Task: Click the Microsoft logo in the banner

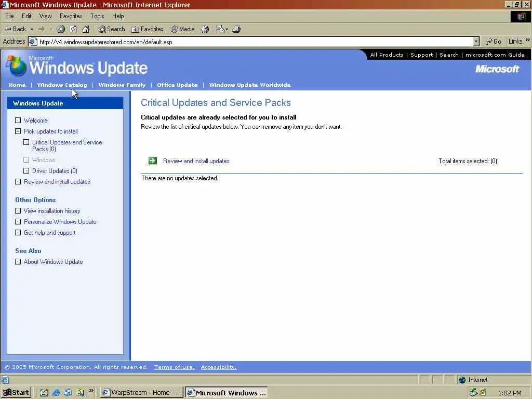Action: pos(497,69)
